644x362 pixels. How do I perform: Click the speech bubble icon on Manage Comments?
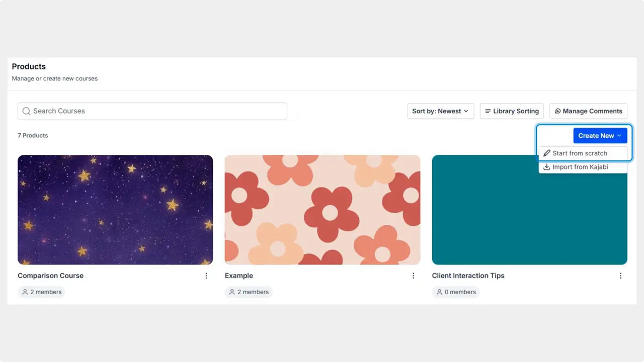click(x=558, y=111)
